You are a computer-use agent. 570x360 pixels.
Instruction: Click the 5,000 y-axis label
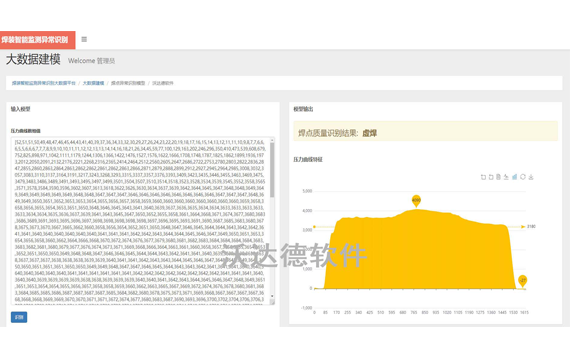point(307,191)
